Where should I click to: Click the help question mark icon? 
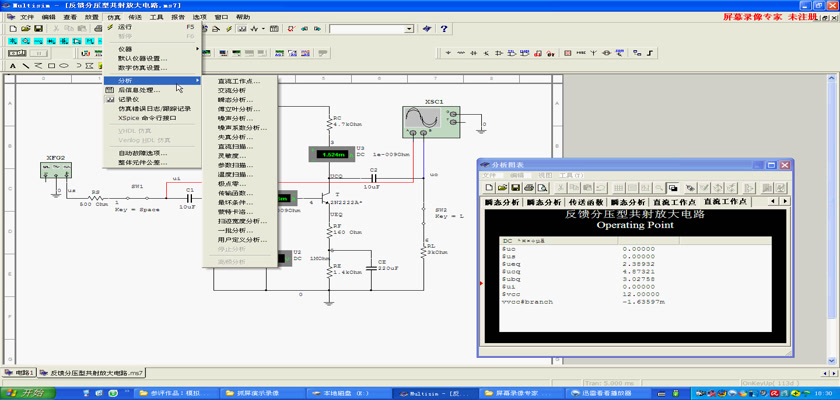point(444,28)
